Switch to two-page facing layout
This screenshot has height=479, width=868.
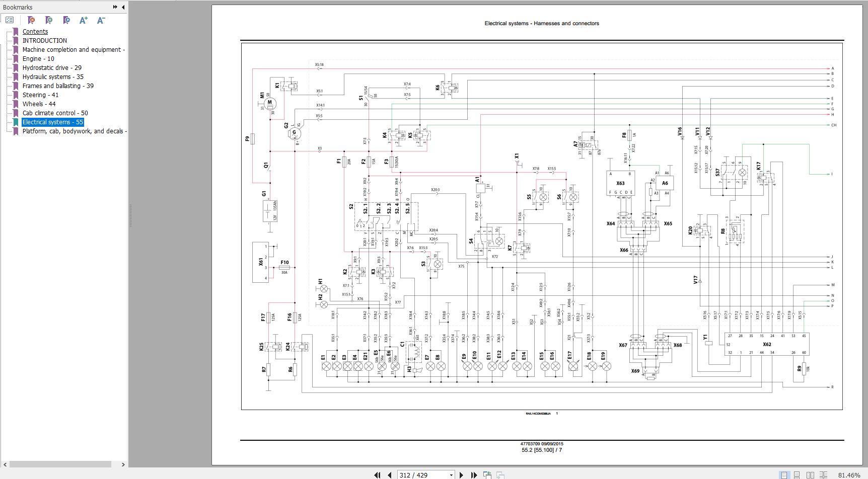810,475
